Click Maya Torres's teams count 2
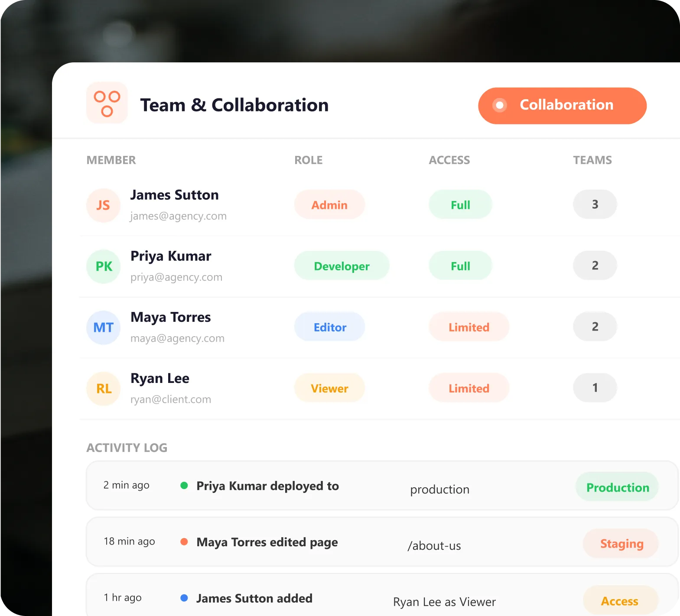Screen dimensions: 680x616 (x=595, y=327)
